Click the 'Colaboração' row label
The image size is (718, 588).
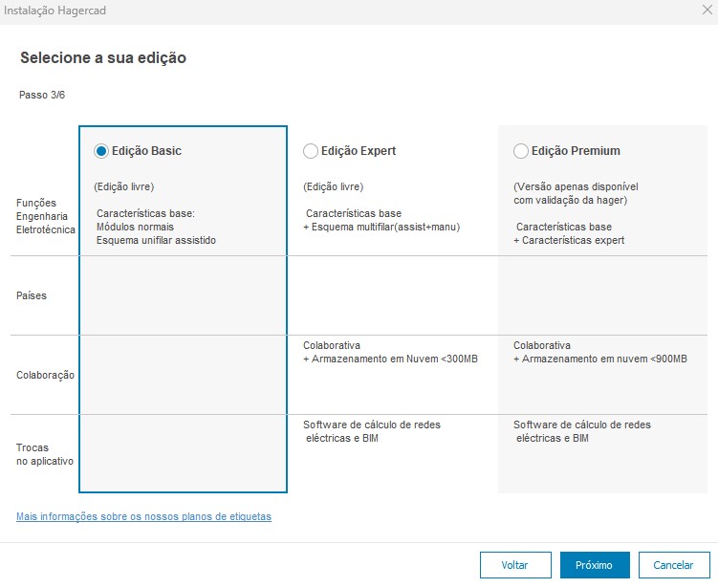(45, 376)
